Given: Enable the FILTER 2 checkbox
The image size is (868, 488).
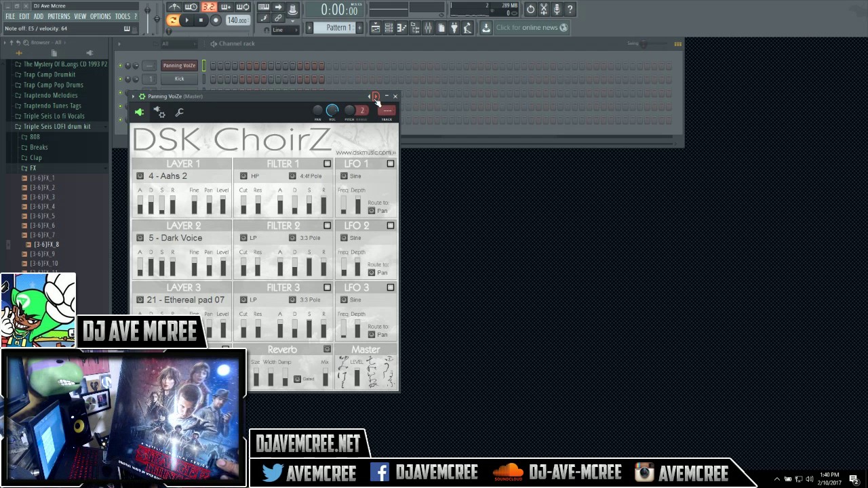Looking at the screenshot, I should pos(328,226).
